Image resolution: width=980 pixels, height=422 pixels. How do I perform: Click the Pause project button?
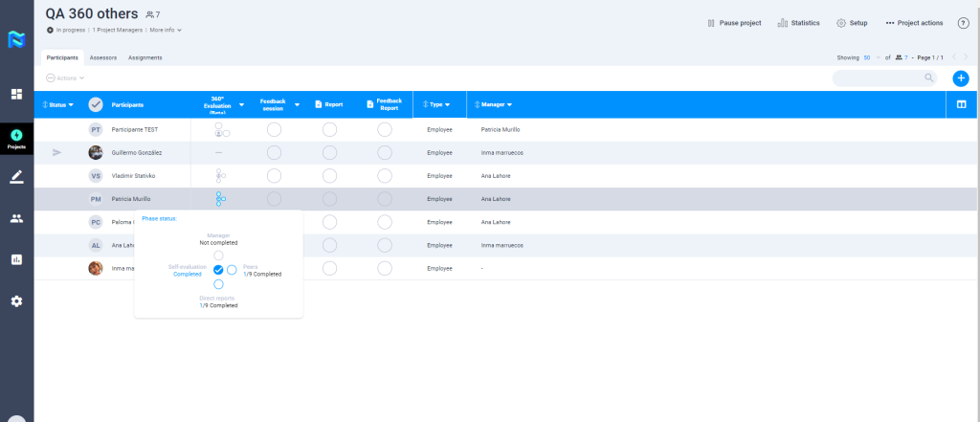[x=734, y=23]
